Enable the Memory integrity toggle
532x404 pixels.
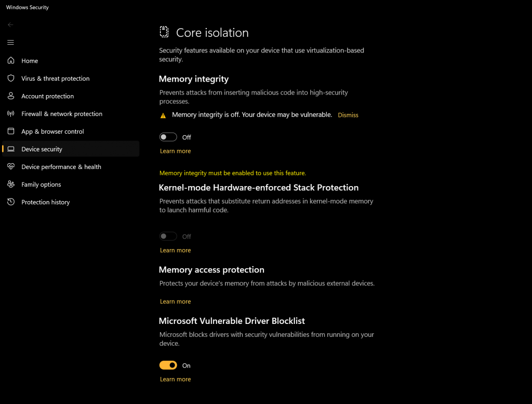168,137
